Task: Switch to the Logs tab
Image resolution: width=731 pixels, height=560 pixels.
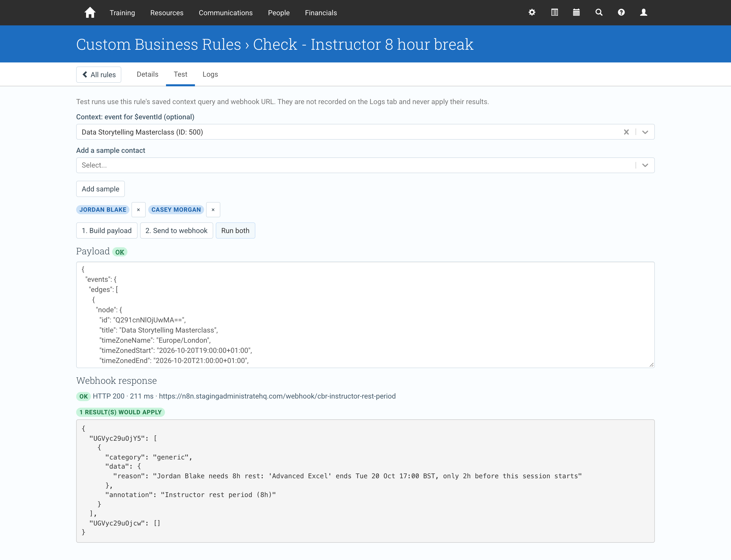Action: point(210,74)
